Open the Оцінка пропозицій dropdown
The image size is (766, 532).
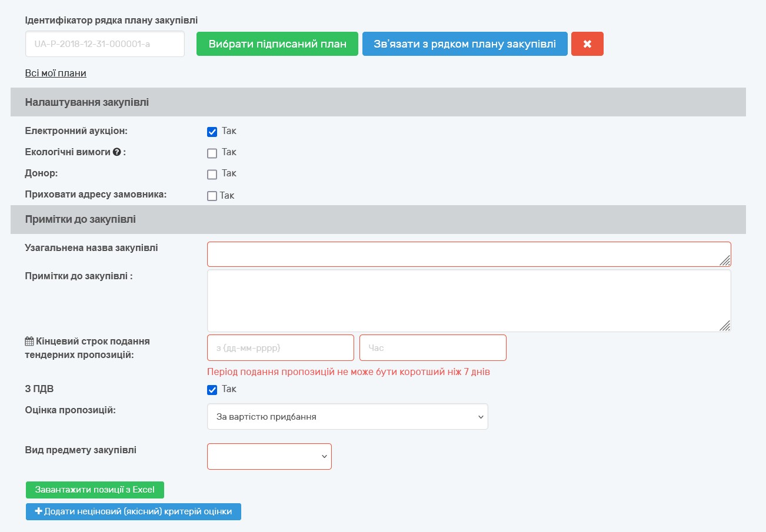pos(347,417)
